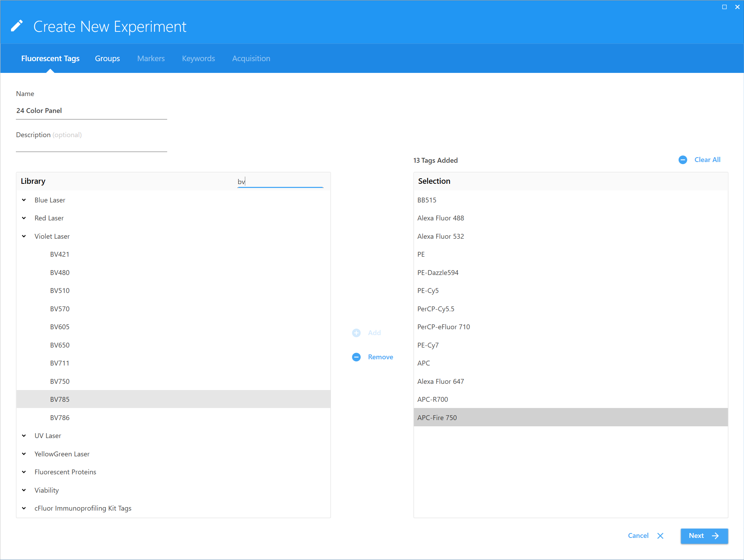
Task: Click the plus icon next to Add
Action: tap(356, 333)
